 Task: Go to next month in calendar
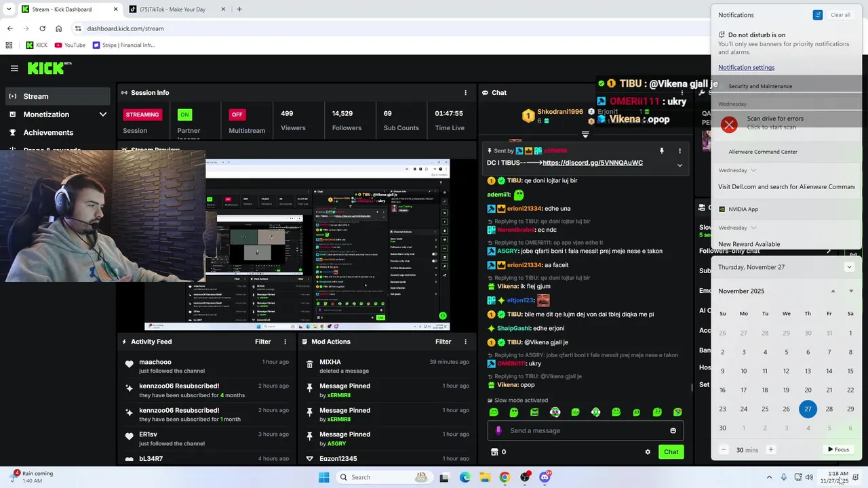pyautogui.click(x=851, y=291)
